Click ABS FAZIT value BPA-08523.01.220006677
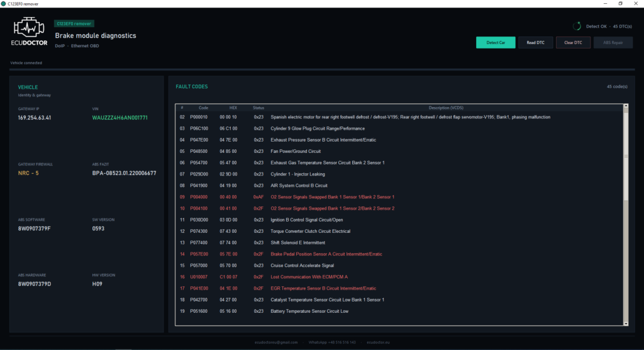This screenshot has width=644, height=350. point(124,173)
